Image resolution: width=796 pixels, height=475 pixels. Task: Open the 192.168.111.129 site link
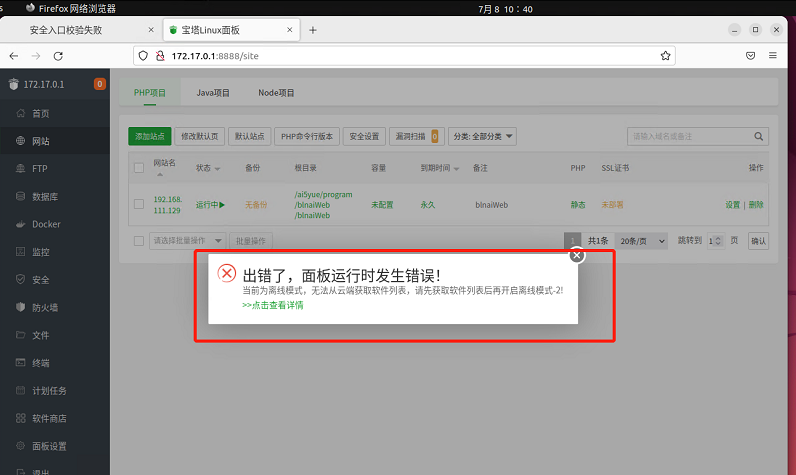click(168, 205)
